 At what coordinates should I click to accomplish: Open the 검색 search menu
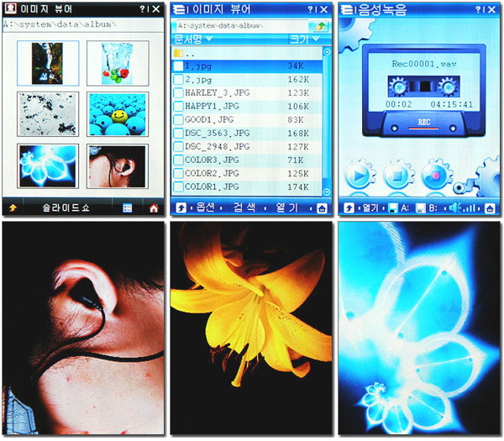pyautogui.click(x=244, y=207)
